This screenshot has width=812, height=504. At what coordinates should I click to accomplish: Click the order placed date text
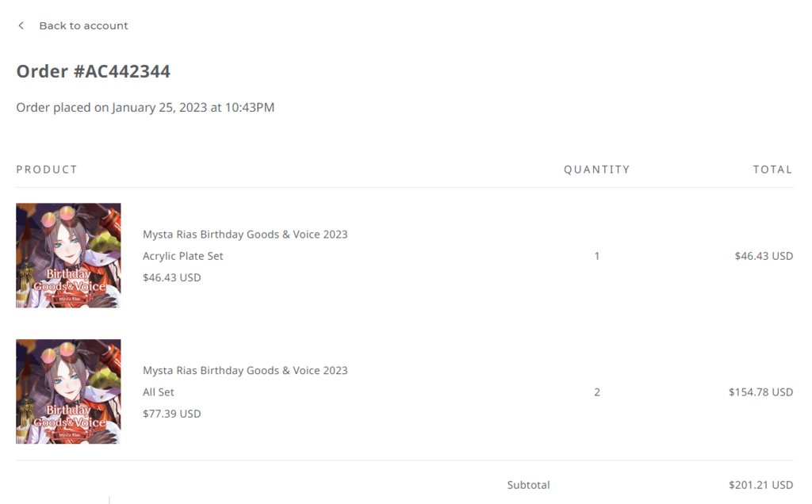click(x=145, y=108)
